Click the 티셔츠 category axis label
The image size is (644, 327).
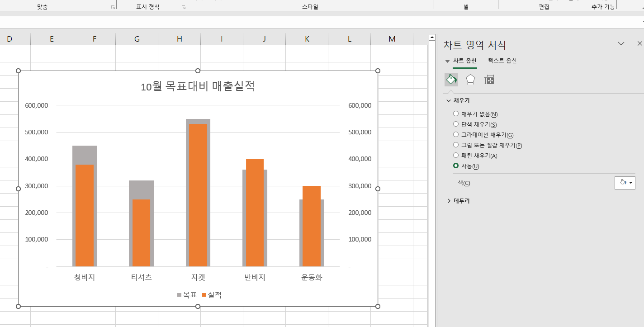(x=141, y=277)
